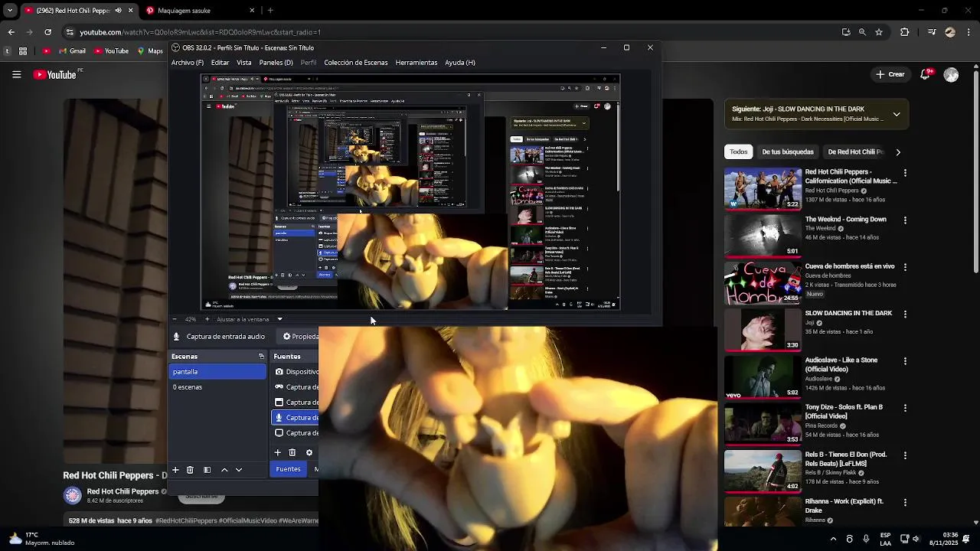Reload the page in Chrome
The image size is (980, 551).
(47, 32)
